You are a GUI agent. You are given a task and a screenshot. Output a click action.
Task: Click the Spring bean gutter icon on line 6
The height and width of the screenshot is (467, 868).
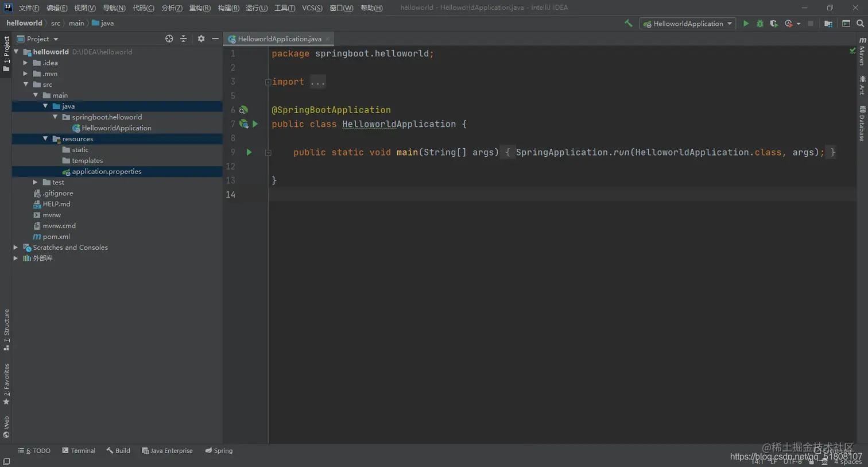(243, 110)
